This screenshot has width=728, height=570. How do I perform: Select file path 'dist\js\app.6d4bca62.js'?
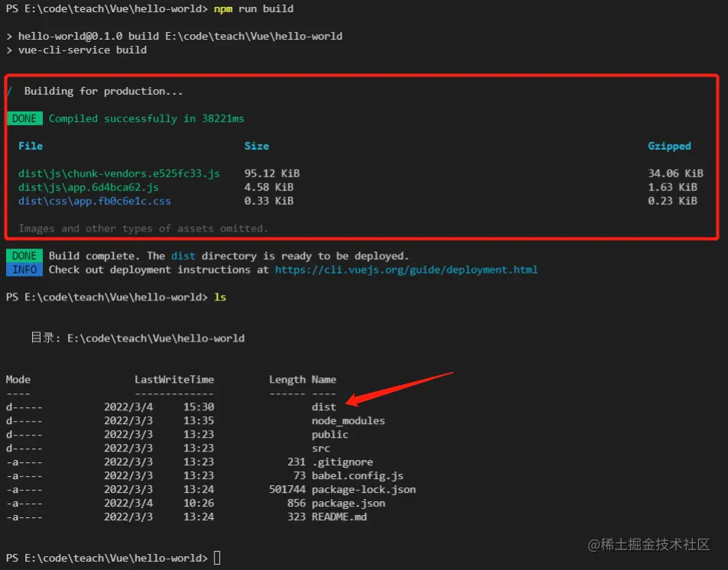[x=88, y=187]
